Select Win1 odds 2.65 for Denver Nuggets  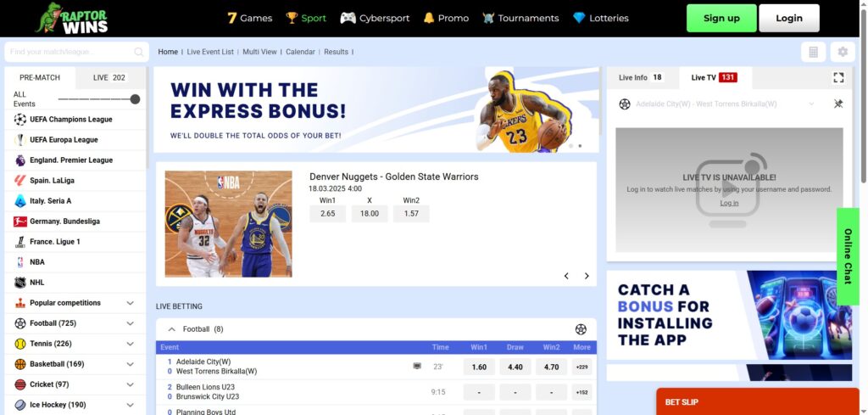(327, 214)
